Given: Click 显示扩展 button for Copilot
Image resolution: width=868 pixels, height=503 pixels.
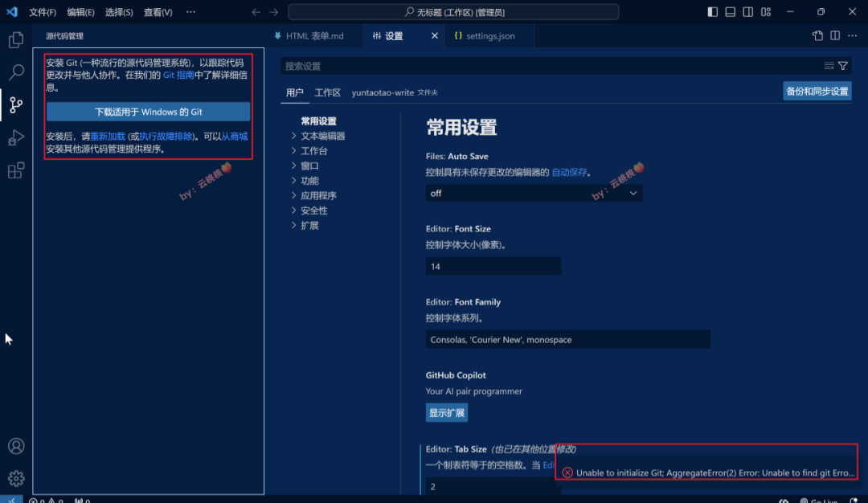Looking at the screenshot, I should click(x=446, y=413).
